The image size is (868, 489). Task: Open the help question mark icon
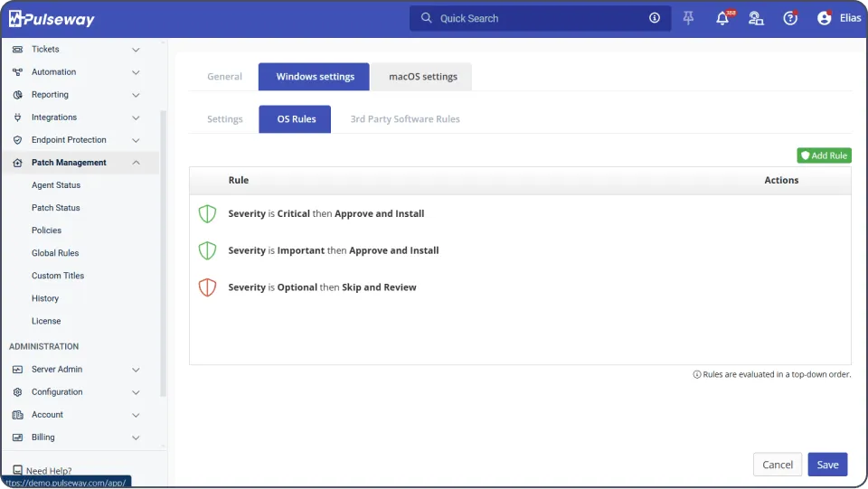point(790,18)
